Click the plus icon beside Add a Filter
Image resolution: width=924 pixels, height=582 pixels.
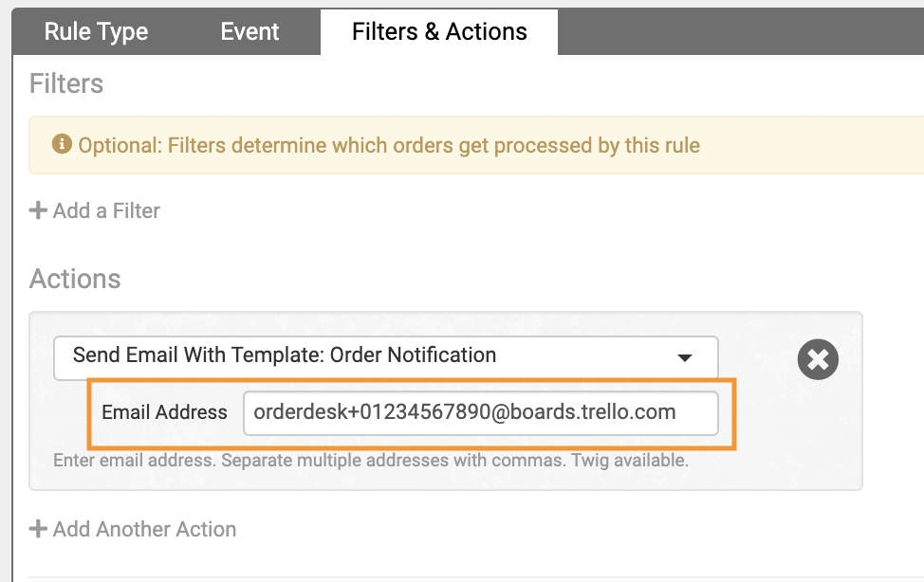coord(39,210)
